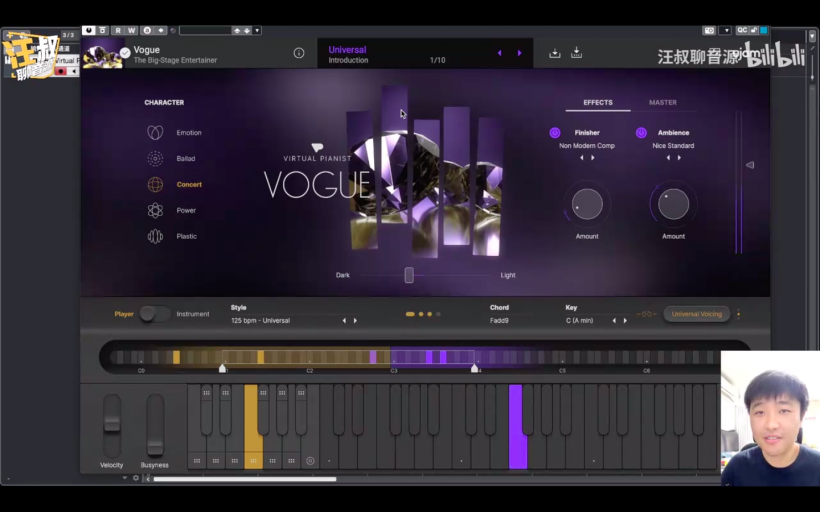Click the first download/save preset icon
Image resolution: width=820 pixels, height=512 pixels.
click(555, 53)
